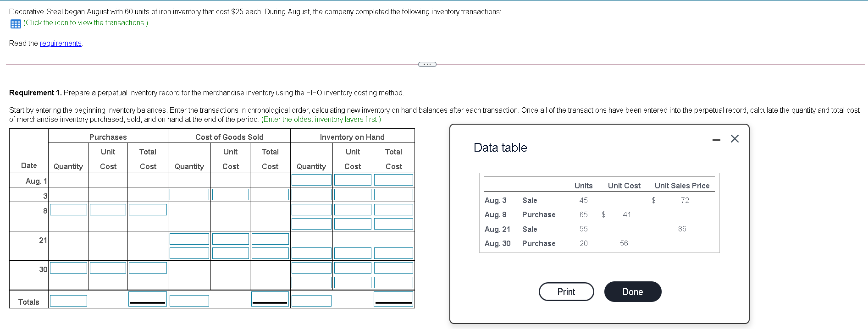Click sales price value 86 in Data table

tap(682, 229)
